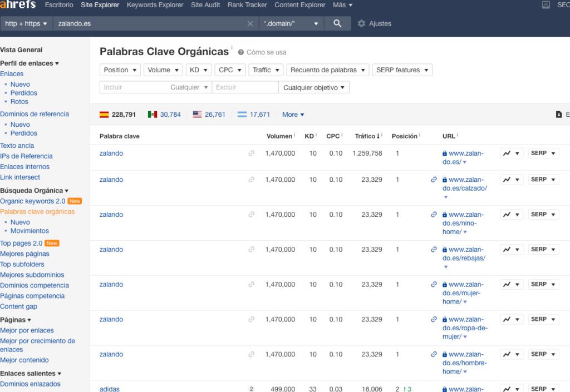
Task: Click sitelink icon beside nino-home URL
Action: coord(434,215)
